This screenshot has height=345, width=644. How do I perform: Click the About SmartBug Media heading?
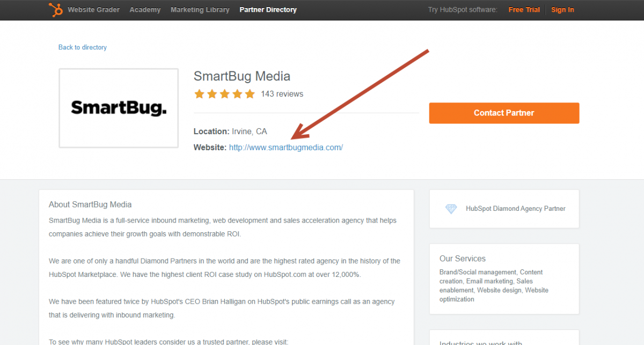[90, 204]
